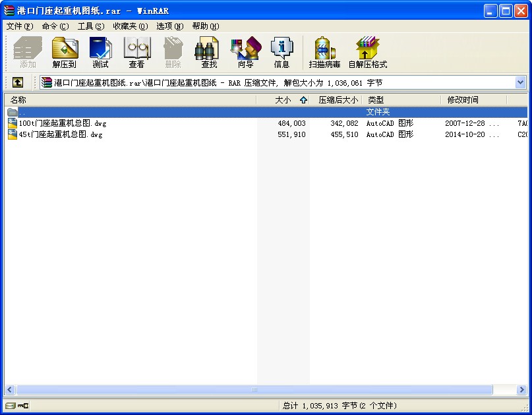
Task: Click packed size 455,510
Action: click(x=344, y=134)
